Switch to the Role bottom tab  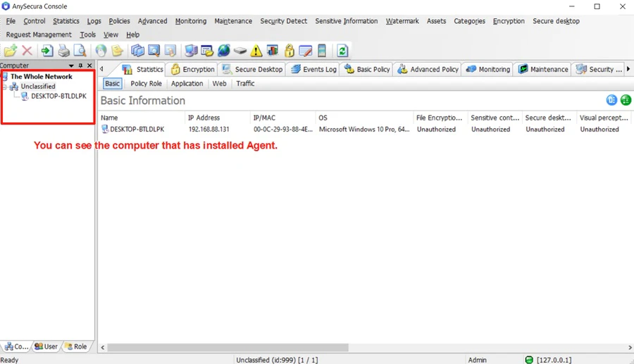[76, 346]
